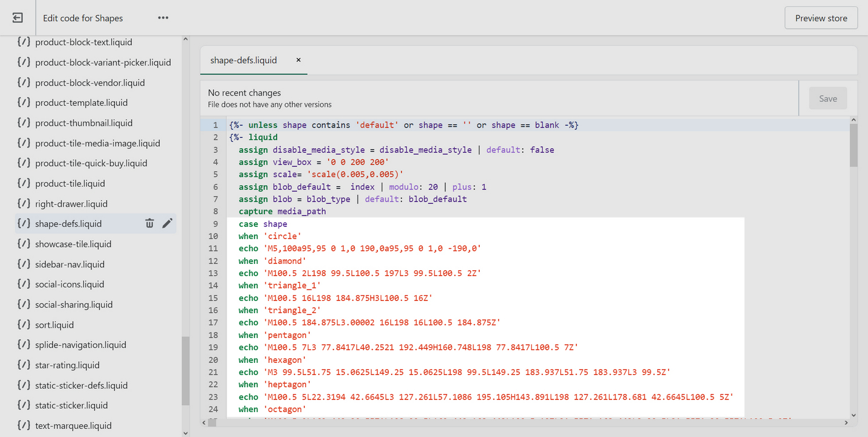
Task: Place cursor on line 1 unless statement
Action: (404, 125)
